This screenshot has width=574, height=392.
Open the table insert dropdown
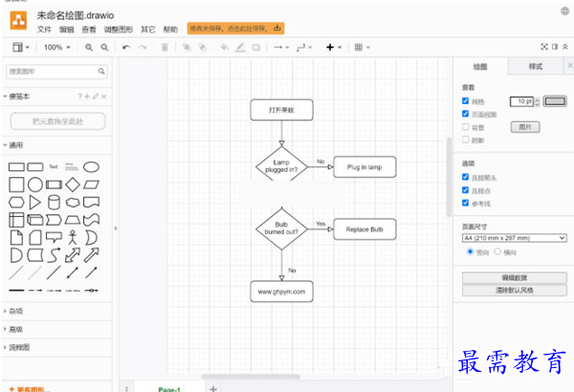tap(362, 47)
